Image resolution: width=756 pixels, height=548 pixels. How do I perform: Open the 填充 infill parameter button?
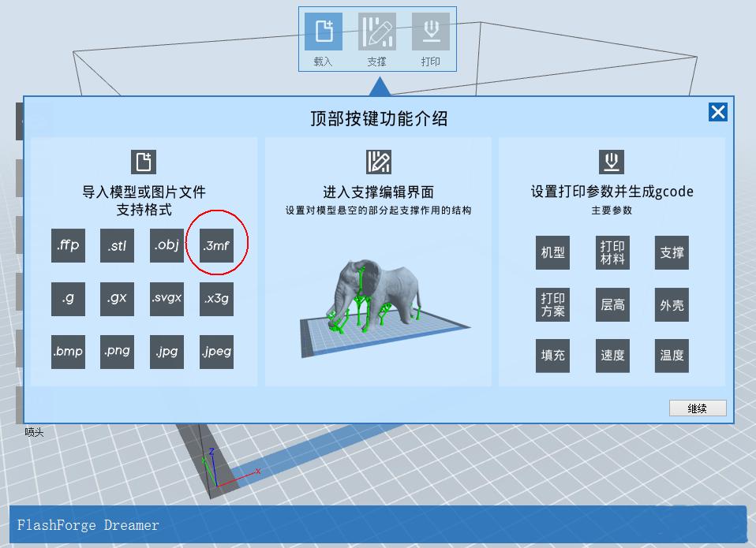pos(552,356)
